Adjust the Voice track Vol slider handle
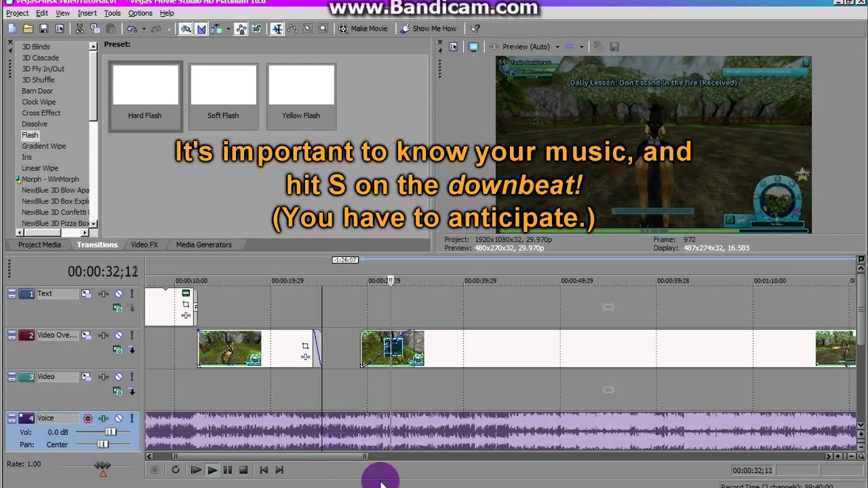 coord(110,432)
